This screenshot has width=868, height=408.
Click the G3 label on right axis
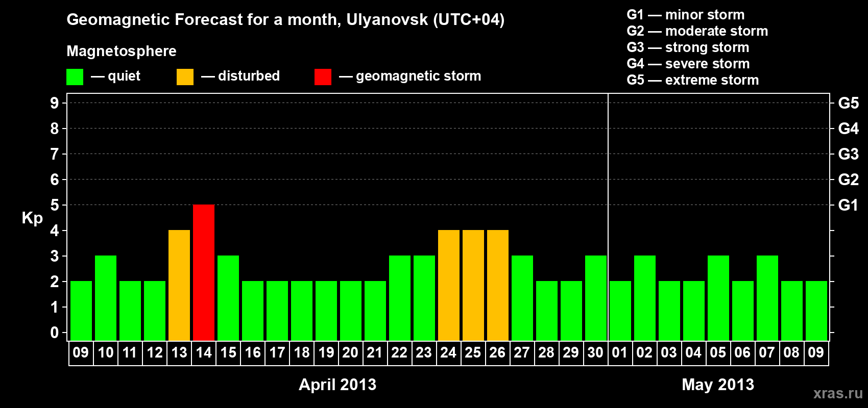pyautogui.click(x=849, y=154)
